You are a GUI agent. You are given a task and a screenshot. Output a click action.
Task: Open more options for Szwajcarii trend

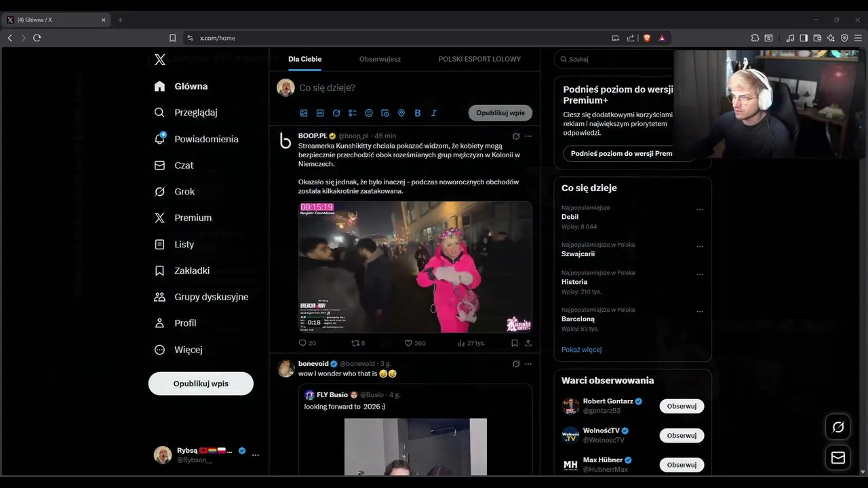tap(700, 247)
